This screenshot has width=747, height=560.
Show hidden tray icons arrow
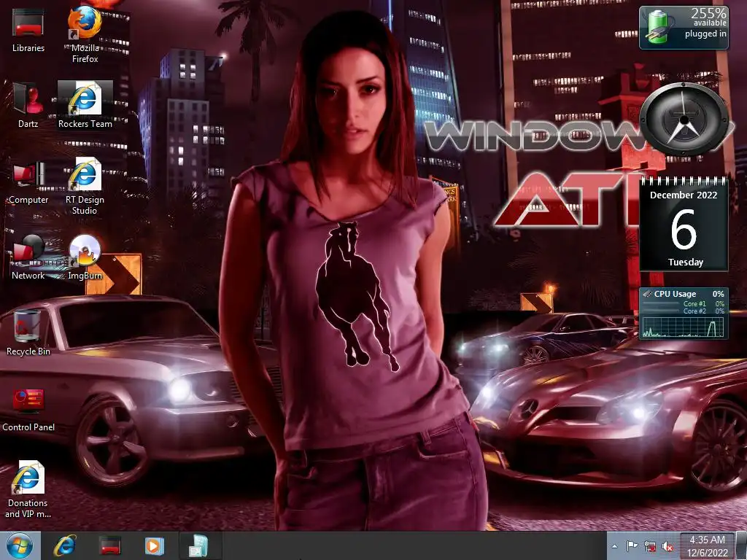[x=614, y=546]
